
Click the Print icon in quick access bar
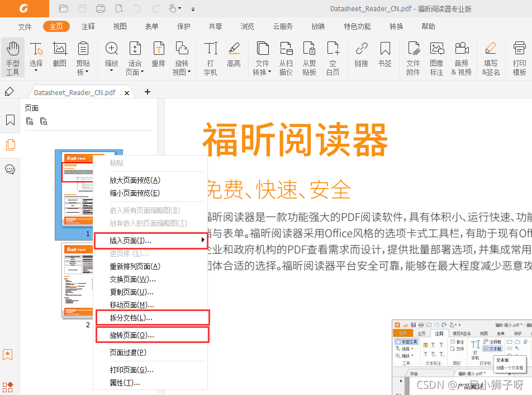click(101, 8)
